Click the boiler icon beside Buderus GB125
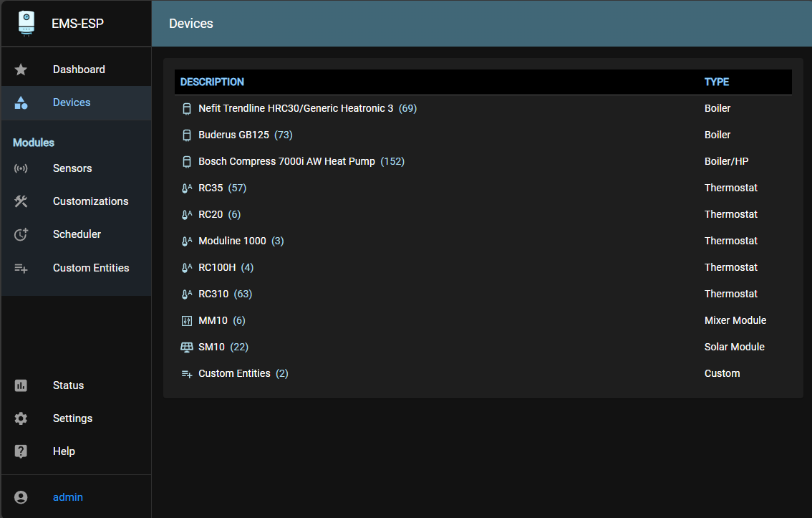The height and width of the screenshot is (518, 812). (x=187, y=135)
